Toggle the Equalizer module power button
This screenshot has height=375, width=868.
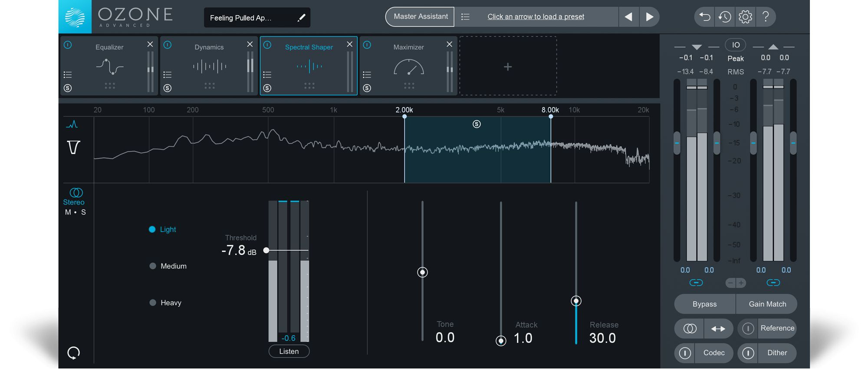(x=68, y=45)
